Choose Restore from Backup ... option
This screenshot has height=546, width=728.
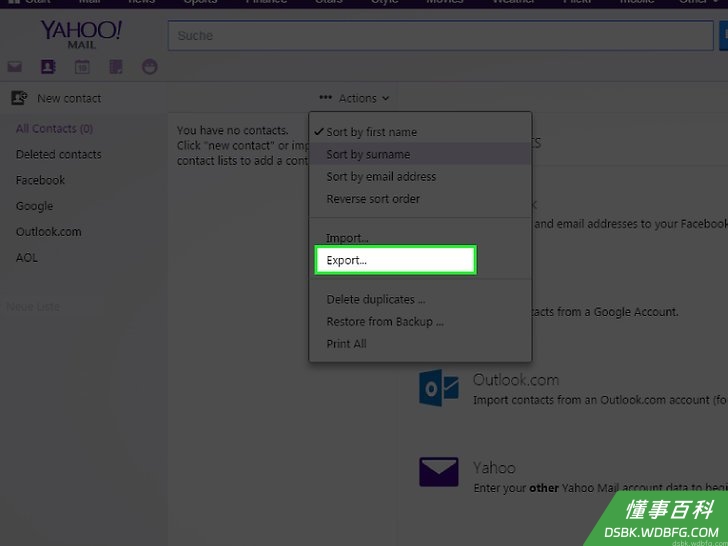coord(385,322)
